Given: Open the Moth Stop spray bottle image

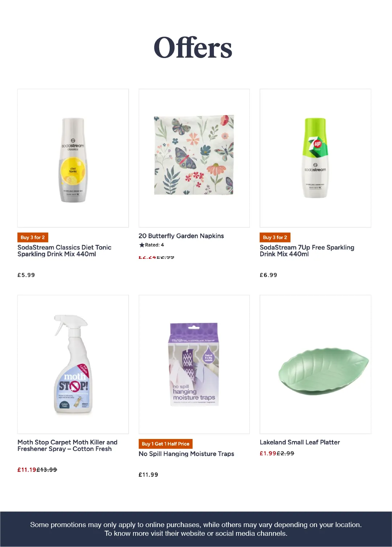Looking at the screenshot, I should (x=73, y=364).
